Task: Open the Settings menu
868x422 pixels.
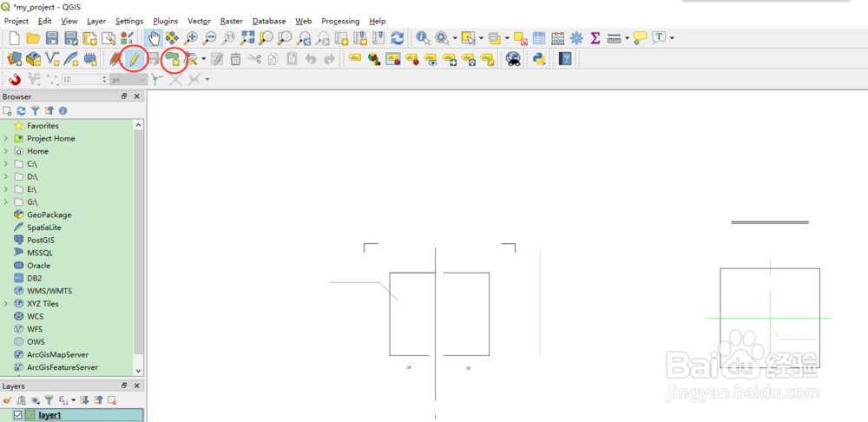Action: 129,21
